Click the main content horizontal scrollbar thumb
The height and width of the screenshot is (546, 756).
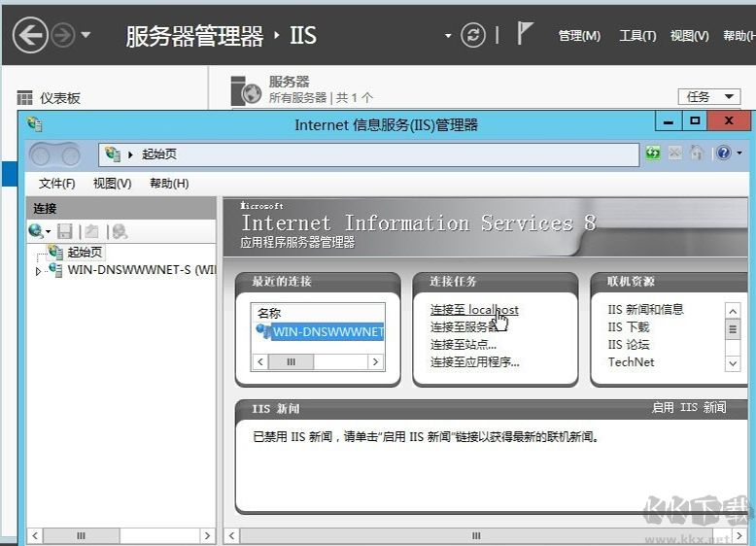click(476, 535)
